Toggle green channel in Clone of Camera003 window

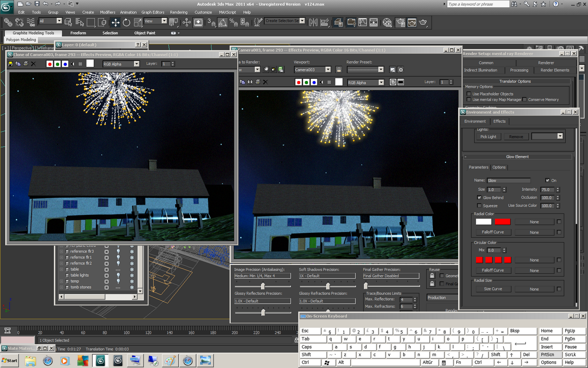tap(57, 64)
